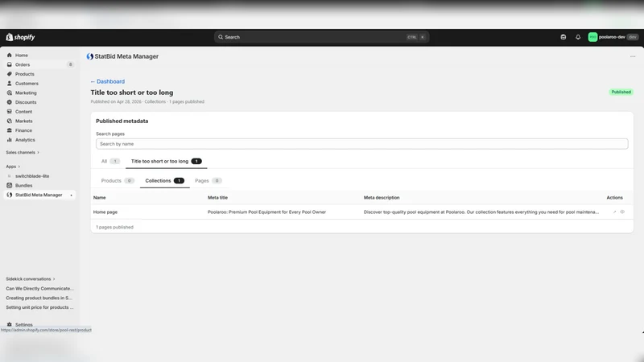Open the store activity icon in top bar

[x=563, y=37]
